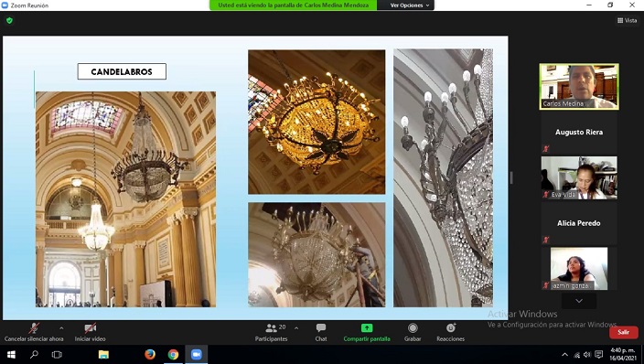Open Windows taskbar search
Screen dimensions: 644x364
pos(34,354)
